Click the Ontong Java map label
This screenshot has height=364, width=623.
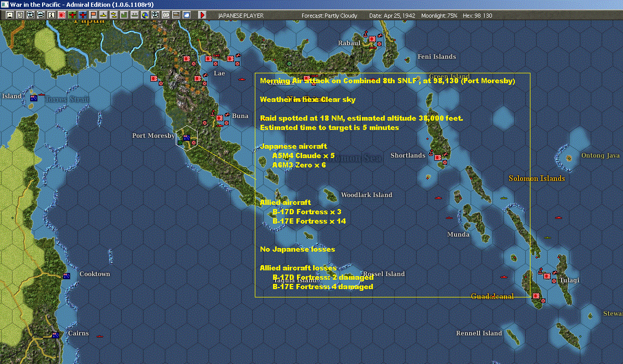[x=600, y=155]
